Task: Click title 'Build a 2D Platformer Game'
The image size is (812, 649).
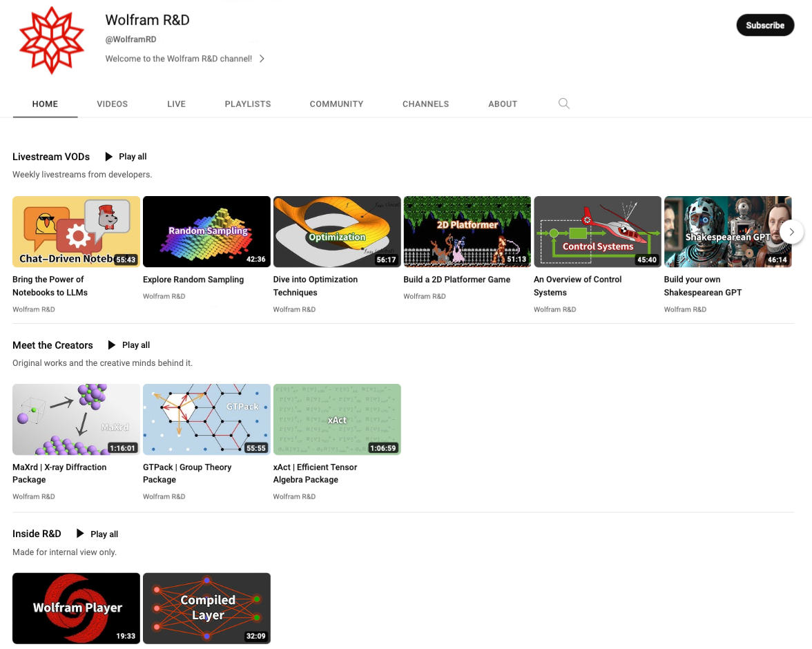Action: pos(457,279)
